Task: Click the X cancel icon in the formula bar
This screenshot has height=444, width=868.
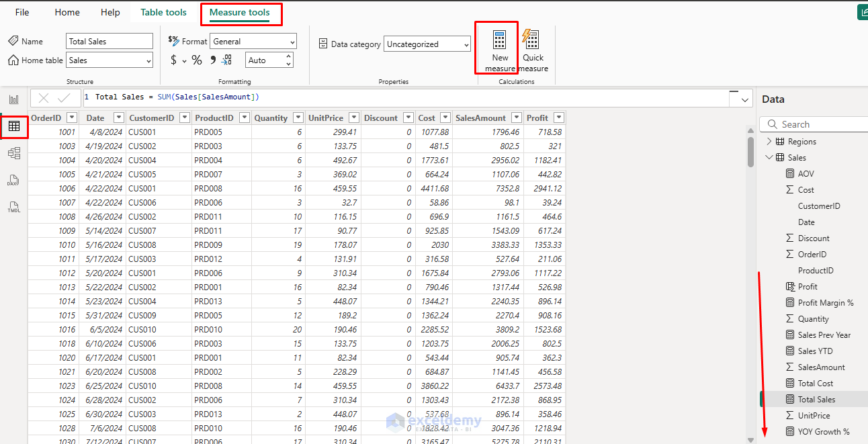Action: (43, 97)
